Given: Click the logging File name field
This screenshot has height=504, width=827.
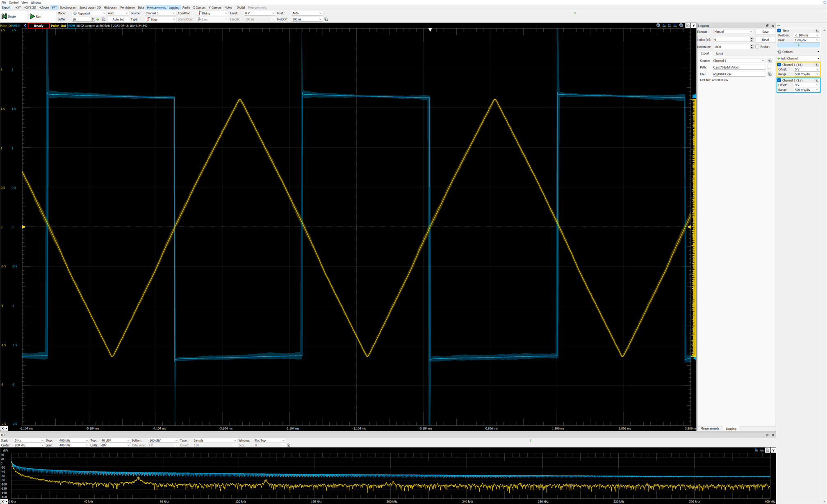Looking at the screenshot, I should coord(739,74).
